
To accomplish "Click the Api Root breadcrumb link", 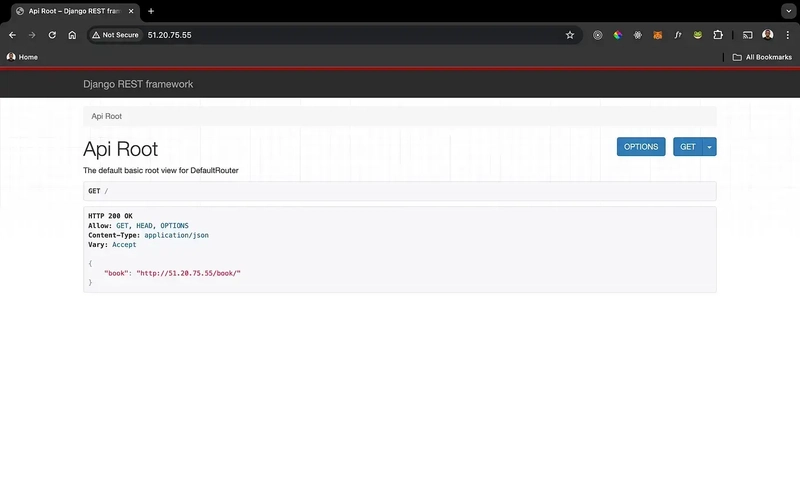I will click(x=107, y=116).
